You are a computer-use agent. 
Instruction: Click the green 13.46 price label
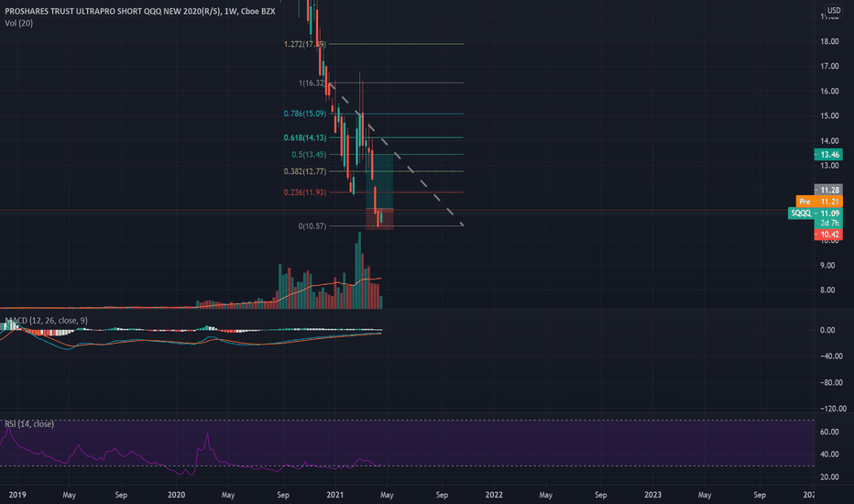[x=827, y=155]
